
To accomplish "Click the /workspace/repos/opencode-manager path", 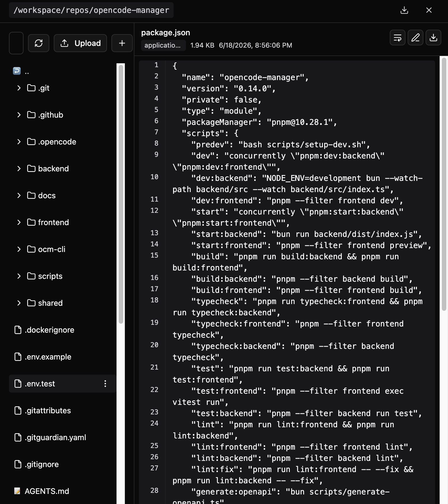I will (x=91, y=10).
